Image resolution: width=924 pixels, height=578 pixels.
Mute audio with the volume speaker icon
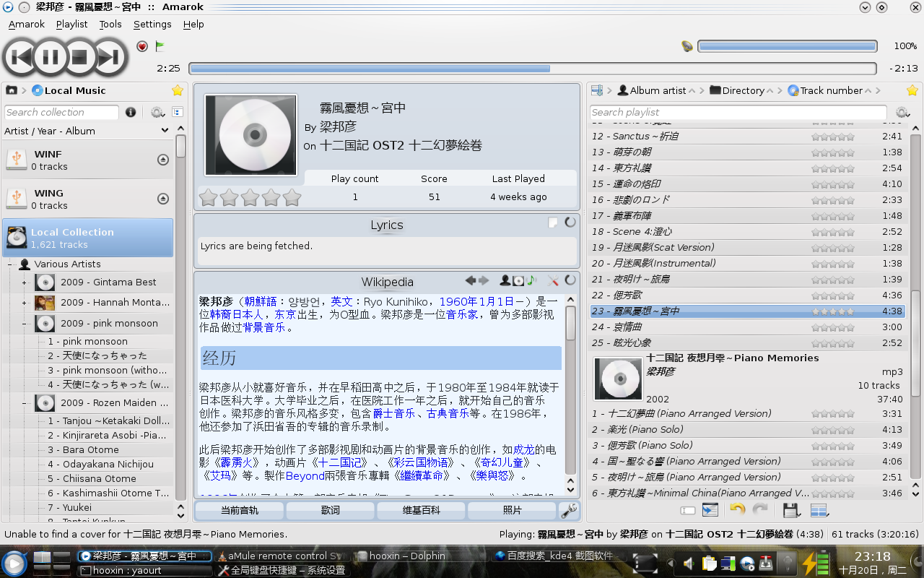(x=687, y=46)
